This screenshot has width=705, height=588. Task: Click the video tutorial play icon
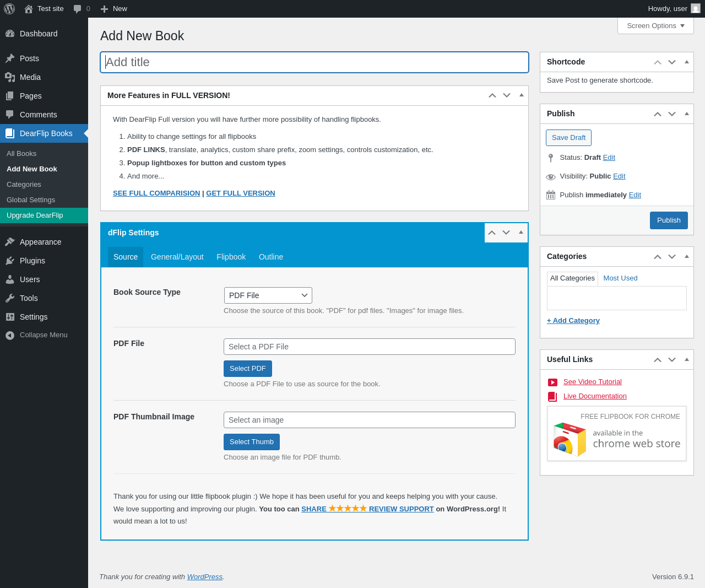(553, 382)
